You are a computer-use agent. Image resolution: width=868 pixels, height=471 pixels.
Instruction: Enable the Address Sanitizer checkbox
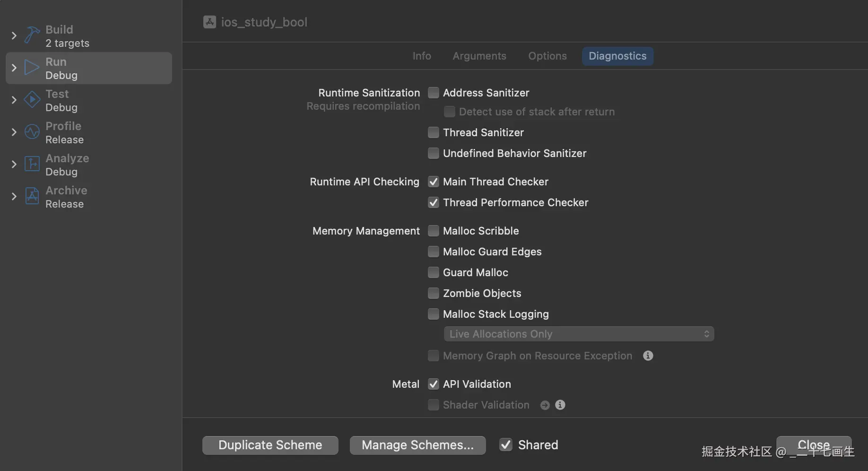[x=434, y=93]
